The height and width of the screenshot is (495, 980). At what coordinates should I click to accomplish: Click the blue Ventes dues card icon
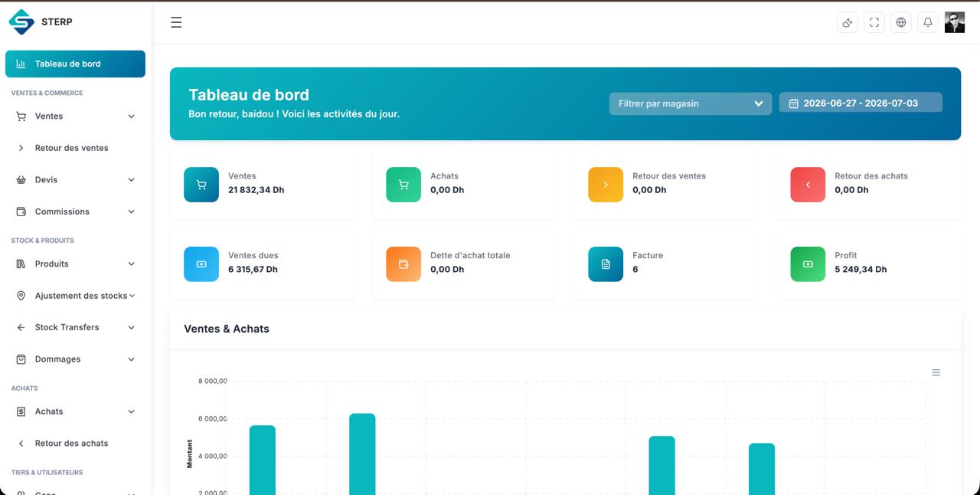point(201,264)
